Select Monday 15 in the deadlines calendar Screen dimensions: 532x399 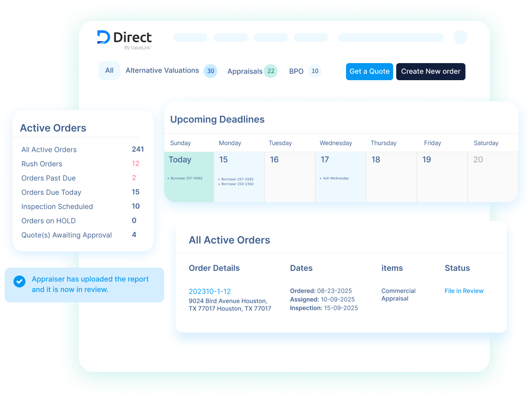pyautogui.click(x=239, y=177)
